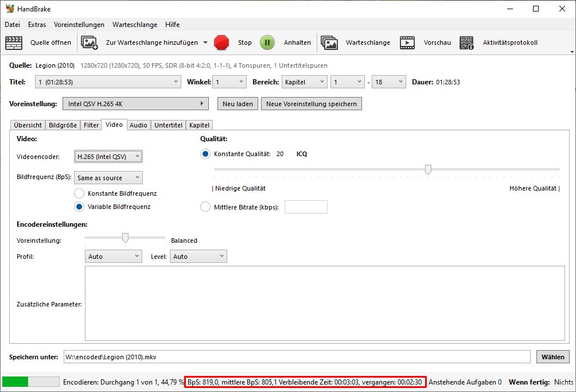Select Konstante Bildfrequenz radio button
The height and width of the screenshot is (392, 576).
(x=79, y=193)
